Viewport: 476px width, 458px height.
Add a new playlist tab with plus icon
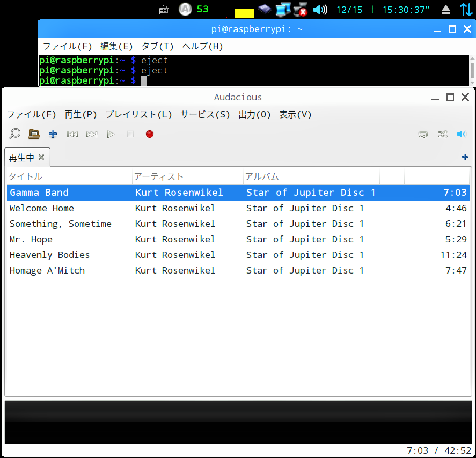pos(465,157)
